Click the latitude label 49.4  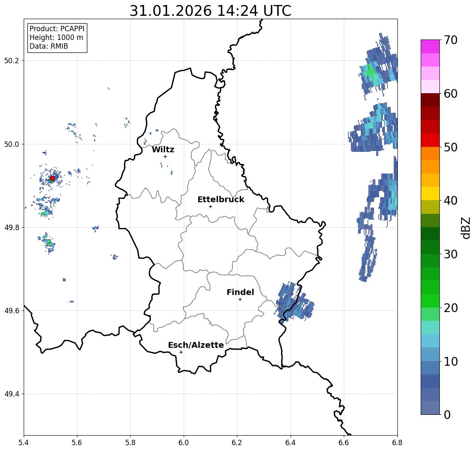(x=12, y=394)
